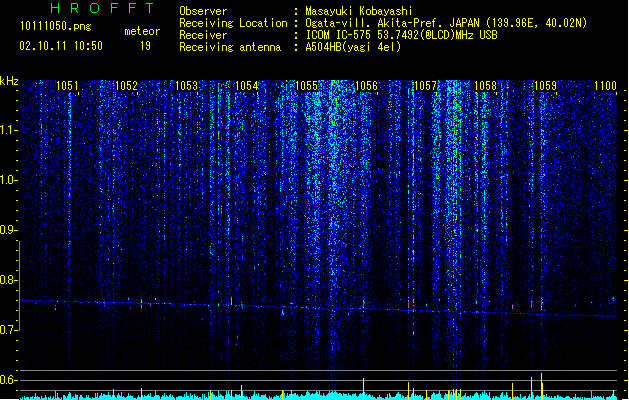This screenshot has width=629, height=400.
Task: Click the receiver ICOM IC-575 frequency text
Action: pyautogui.click(x=401, y=35)
